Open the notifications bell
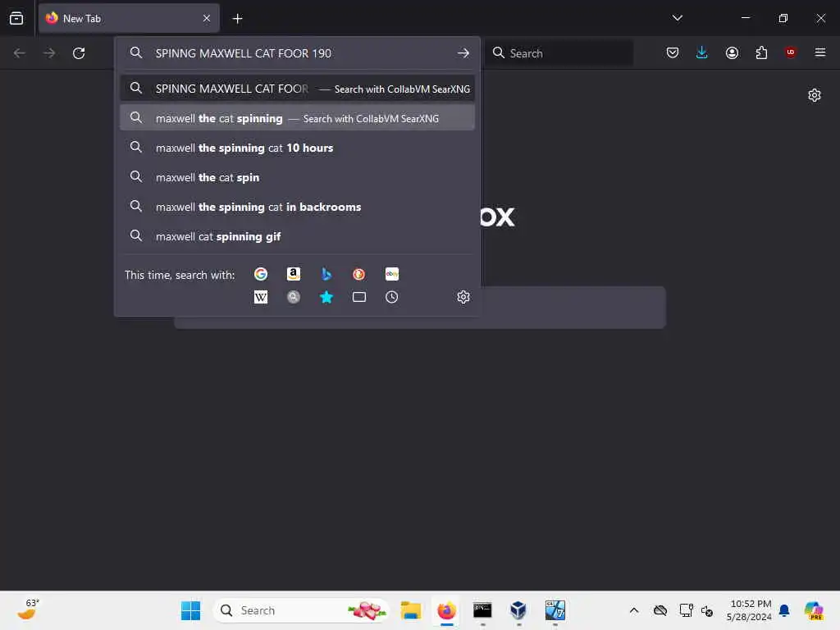The image size is (840, 630). coord(784,610)
